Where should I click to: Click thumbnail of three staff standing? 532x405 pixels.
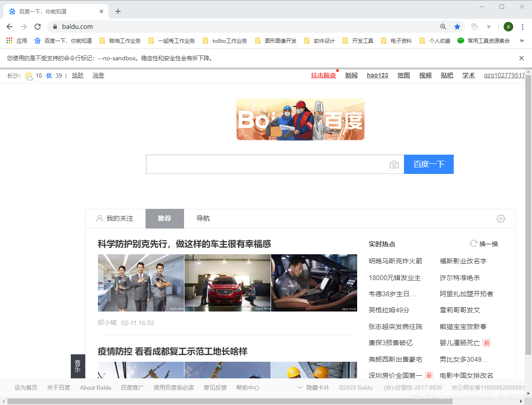[141, 283]
